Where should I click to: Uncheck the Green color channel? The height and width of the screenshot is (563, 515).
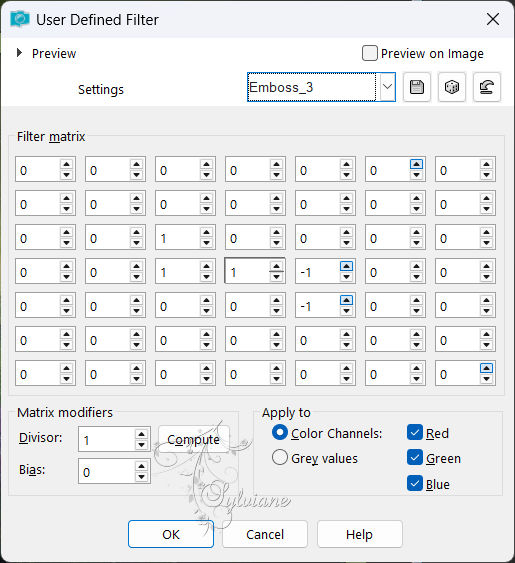click(x=415, y=458)
